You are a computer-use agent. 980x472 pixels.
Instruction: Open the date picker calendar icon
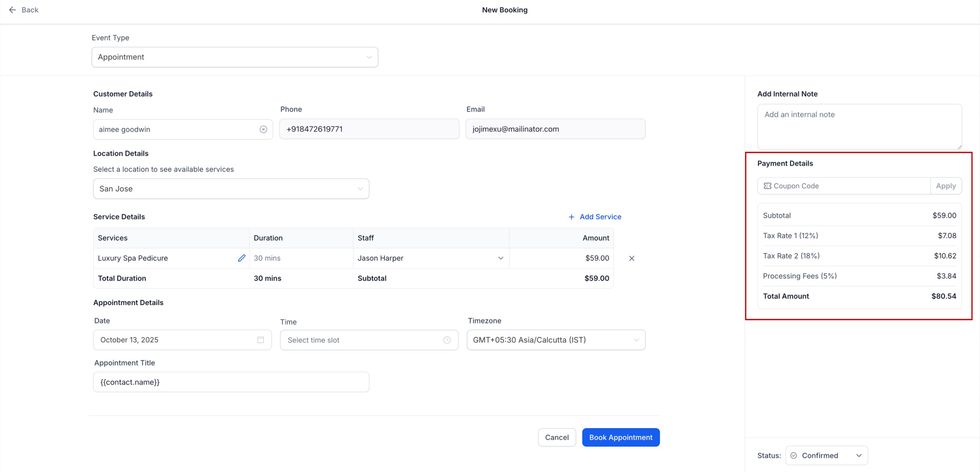click(x=261, y=339)
